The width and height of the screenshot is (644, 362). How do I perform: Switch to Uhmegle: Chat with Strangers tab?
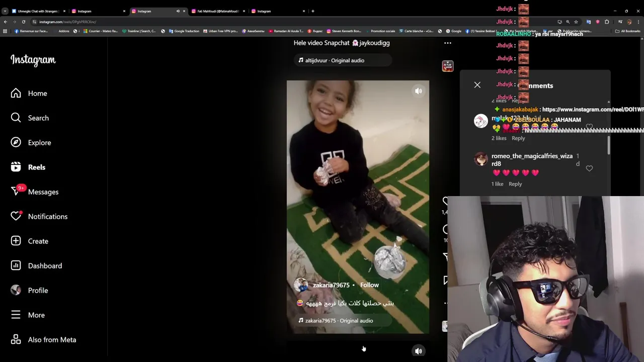pyautogui.click(x=38, y=11)
